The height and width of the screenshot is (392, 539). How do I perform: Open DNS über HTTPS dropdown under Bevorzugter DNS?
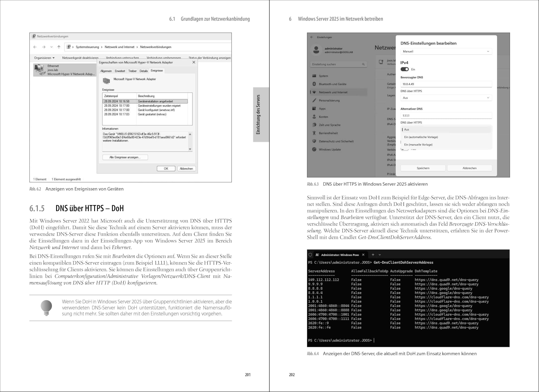[446, 98]
